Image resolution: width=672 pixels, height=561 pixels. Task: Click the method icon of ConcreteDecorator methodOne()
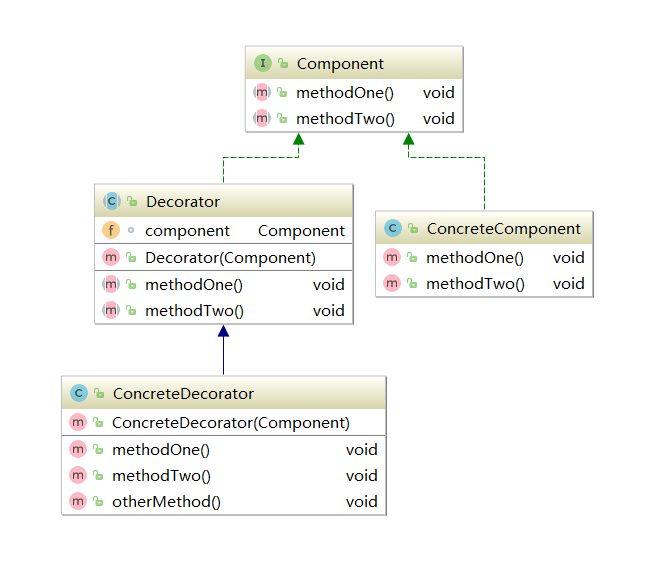point(78,449)
